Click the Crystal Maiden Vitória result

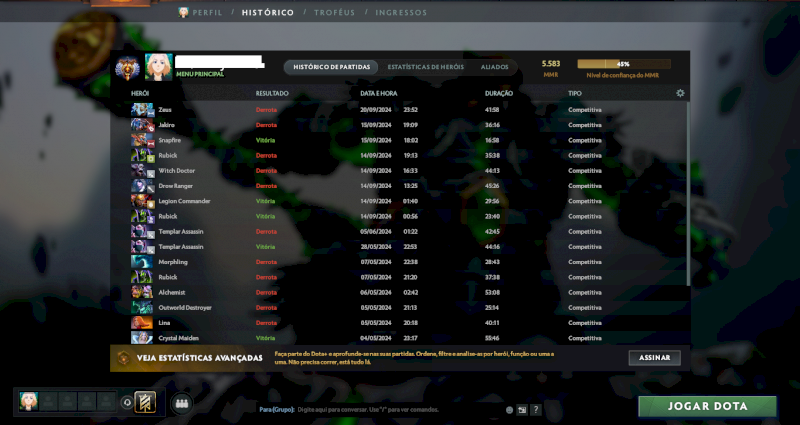(x=265, y=338)
